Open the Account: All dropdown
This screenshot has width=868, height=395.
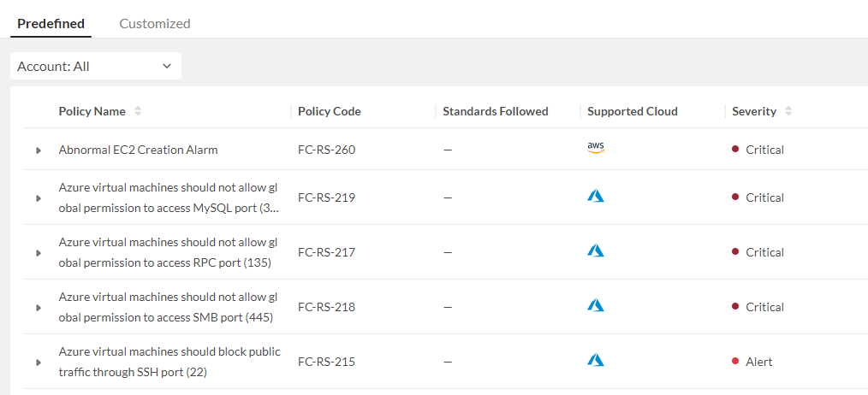(x=95, y=66)
